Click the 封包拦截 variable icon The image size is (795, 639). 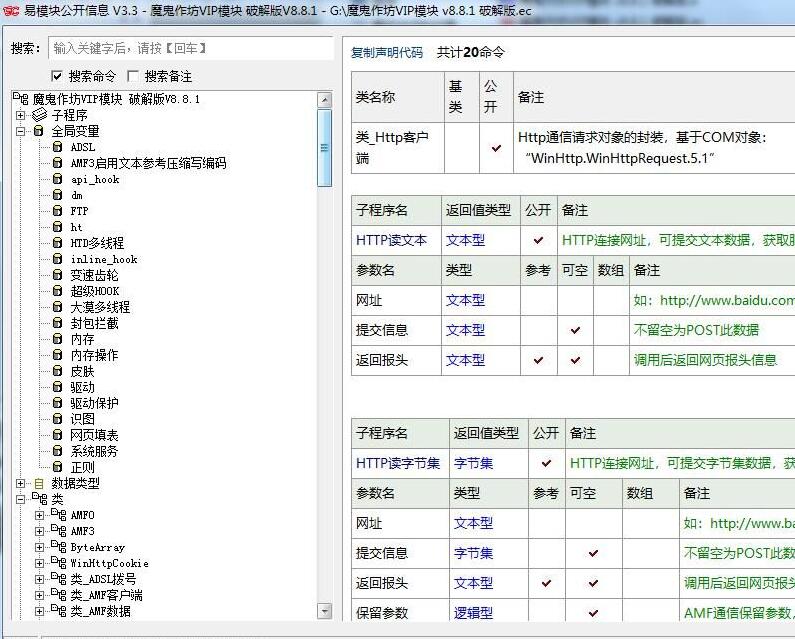pyautogui.click(x=57, y=323)
